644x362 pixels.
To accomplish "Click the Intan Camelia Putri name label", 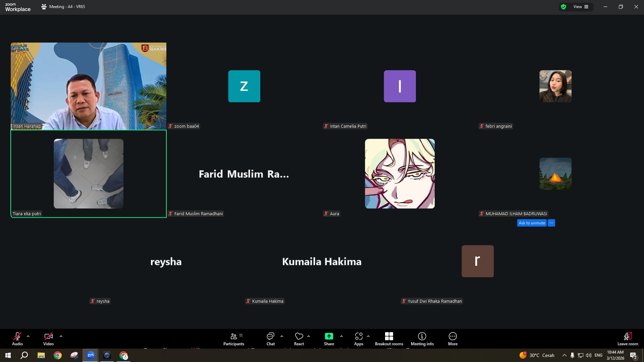I will pos(345,126).
